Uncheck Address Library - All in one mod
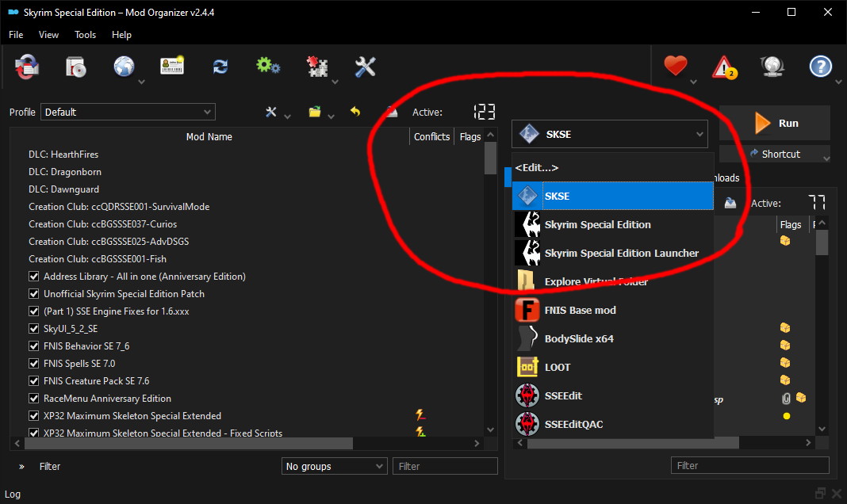The image size is (847, 504). 33,277
